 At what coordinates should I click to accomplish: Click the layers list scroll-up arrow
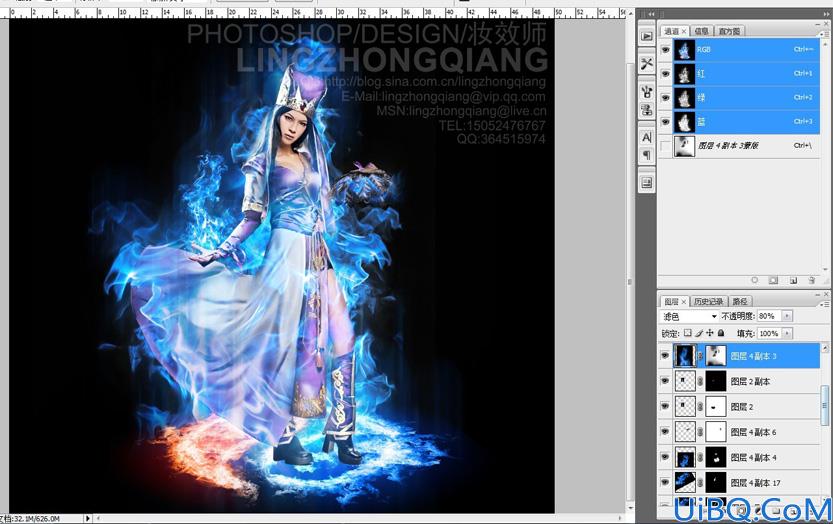tap(824, 348)
